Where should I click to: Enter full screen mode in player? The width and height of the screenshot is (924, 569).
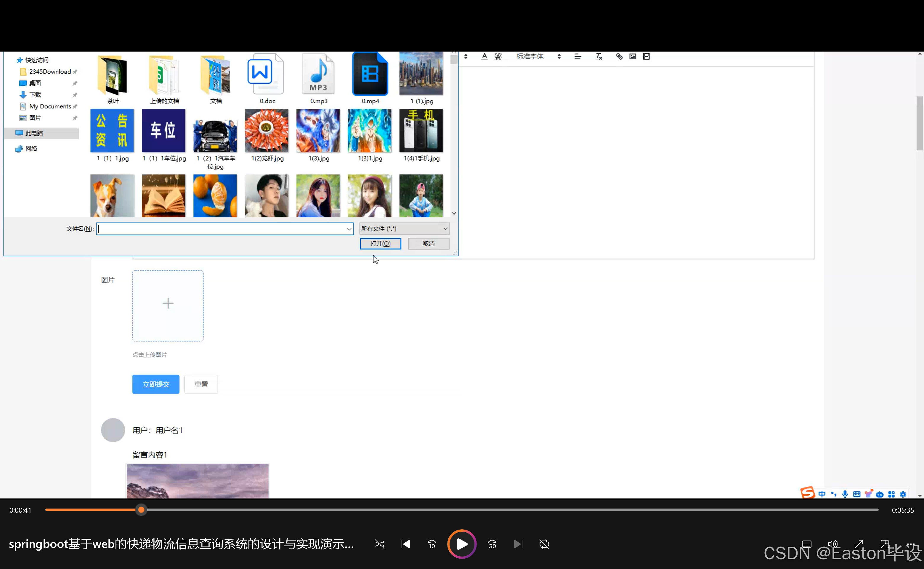pos(859,544)
